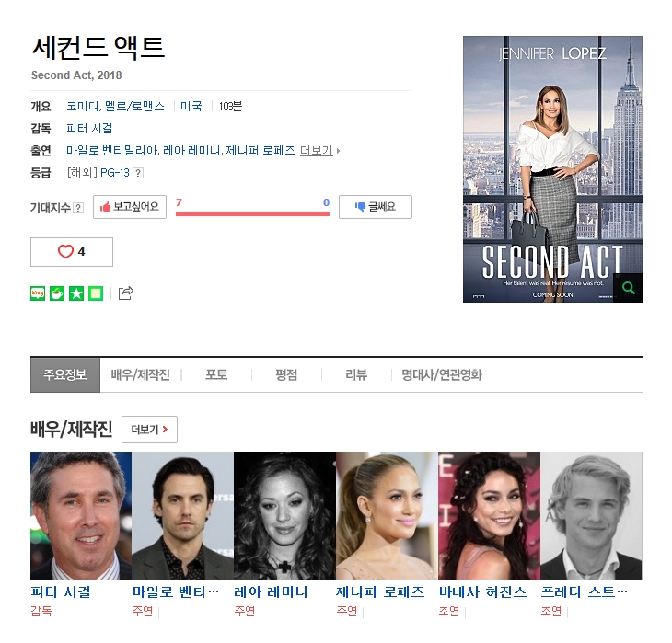Click 레아 레미니 in the 출연 row
Image resolution: width=672 pixels, height=643 pixels.
[x=192, y=151]
